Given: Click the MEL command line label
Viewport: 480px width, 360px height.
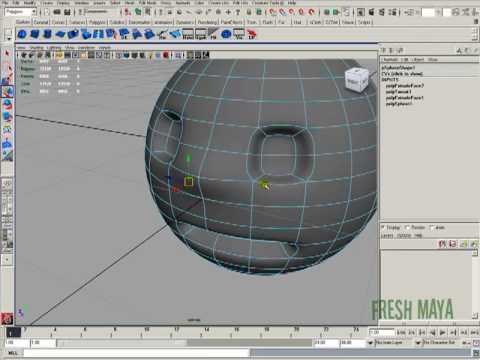Looking at the screenshot, I should tap(12, 353).
